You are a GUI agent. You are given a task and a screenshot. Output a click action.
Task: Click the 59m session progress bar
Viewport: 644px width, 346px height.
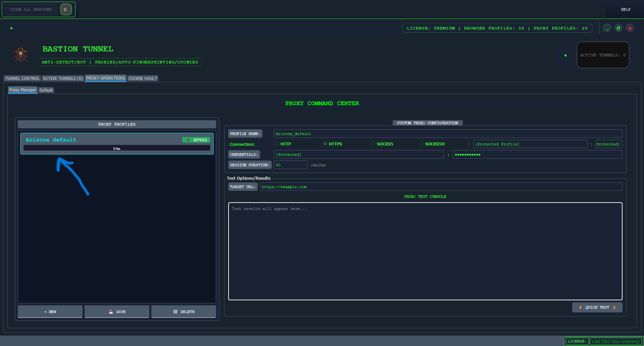point(117,148)
